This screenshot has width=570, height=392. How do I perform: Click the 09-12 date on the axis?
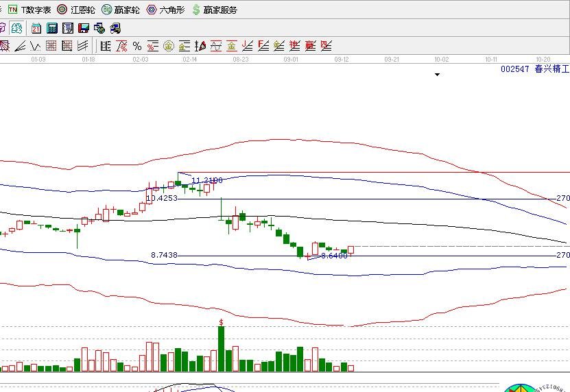click(x=342, y=59)
